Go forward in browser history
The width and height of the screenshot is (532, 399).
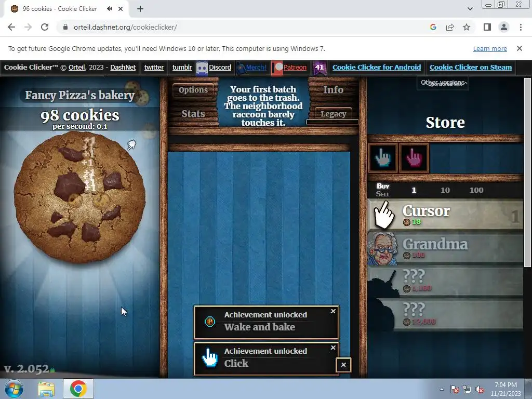(x=28, y=27)
